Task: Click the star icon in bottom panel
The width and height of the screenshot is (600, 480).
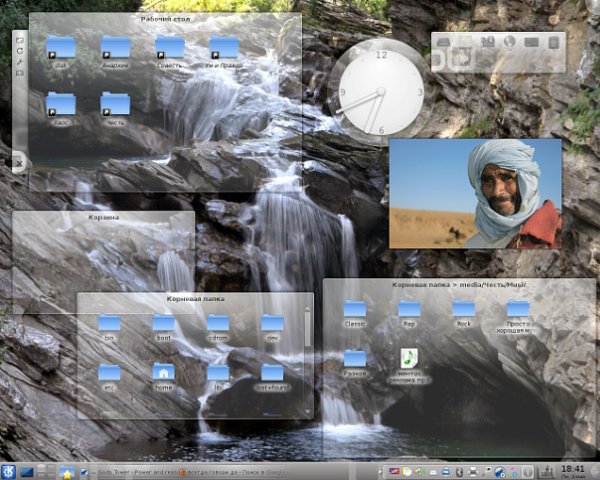Action: 68,471
